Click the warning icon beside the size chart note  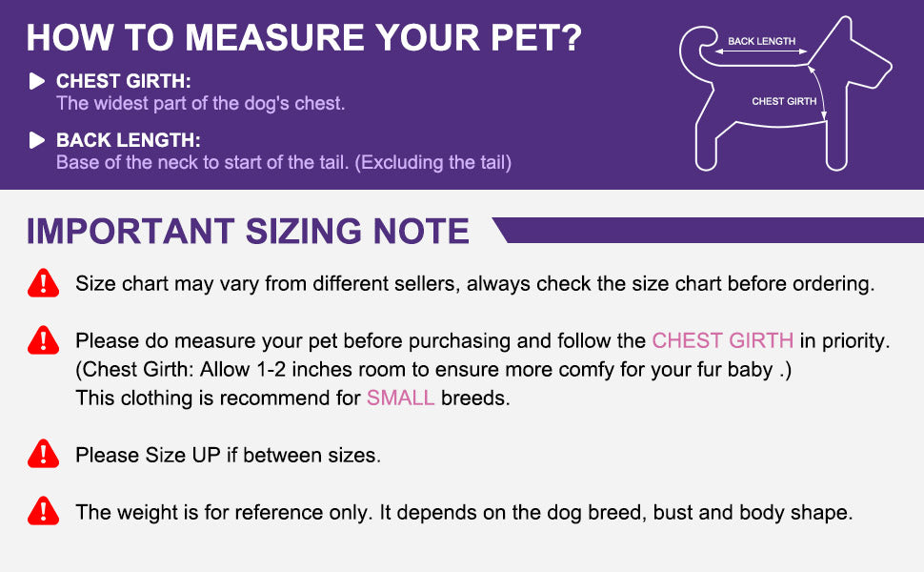[43, 282]
